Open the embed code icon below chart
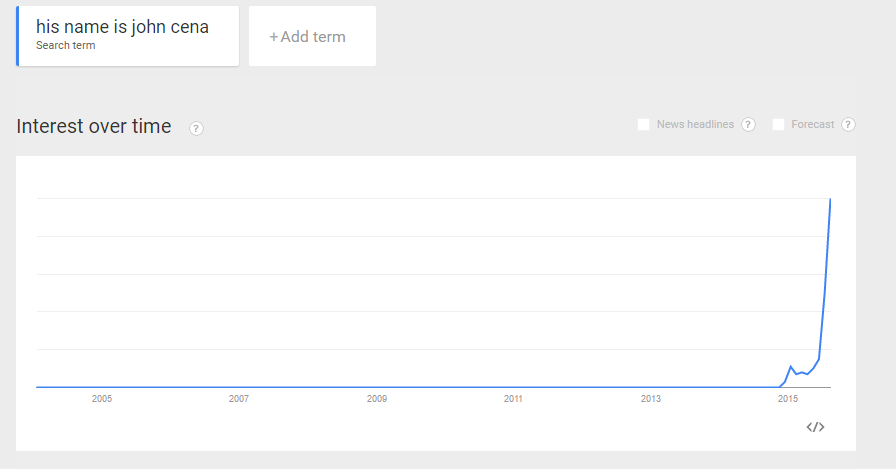896x469 pixels. 815,427
